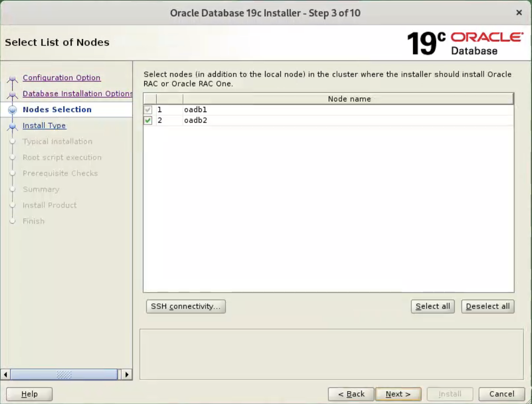This screenshot has height=404, width=532.
Task: Proceed with the Next button
Action: [398, 394]
